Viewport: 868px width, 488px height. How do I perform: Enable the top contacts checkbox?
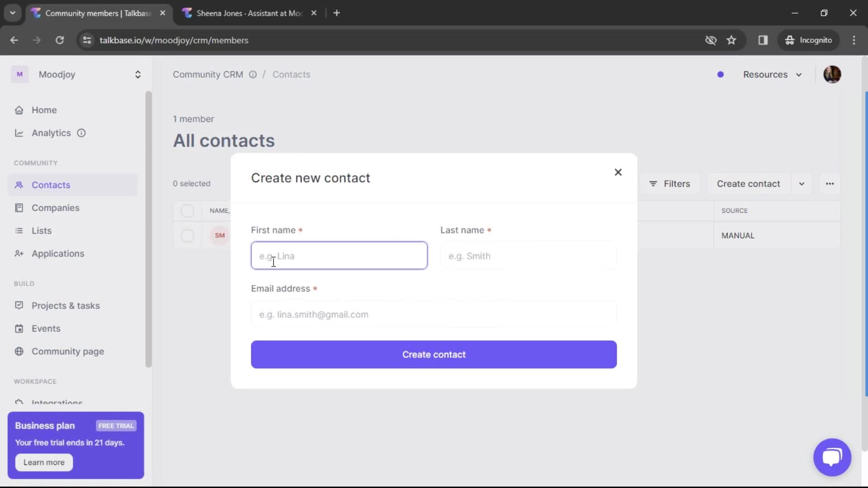187,210
